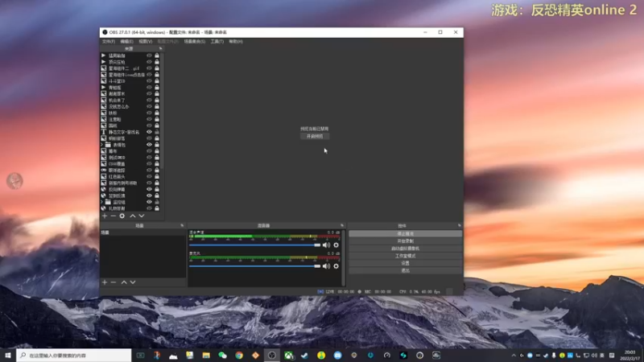Add a new source with the plus icon

click(x=105, y=216)
